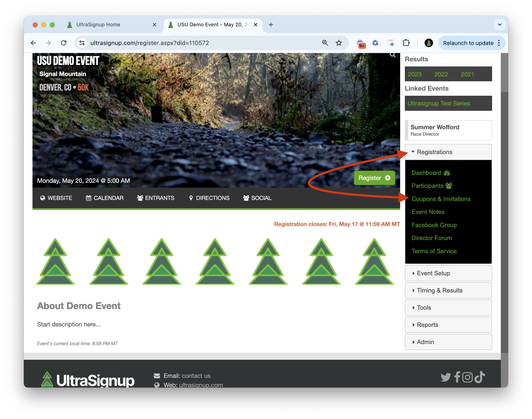Open the Extensions puzzle piece menu
This screenshot has height=419, width=532.
click(406, 43)
